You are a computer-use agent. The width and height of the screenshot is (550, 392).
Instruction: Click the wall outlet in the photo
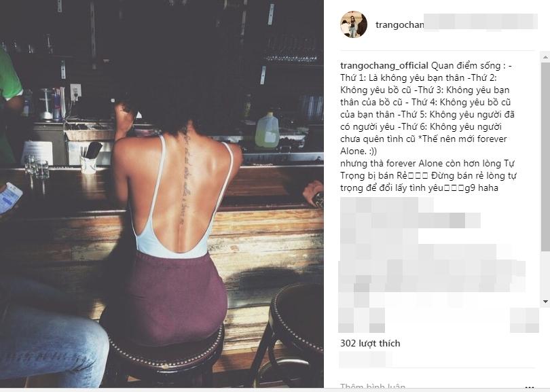[75, 92]
